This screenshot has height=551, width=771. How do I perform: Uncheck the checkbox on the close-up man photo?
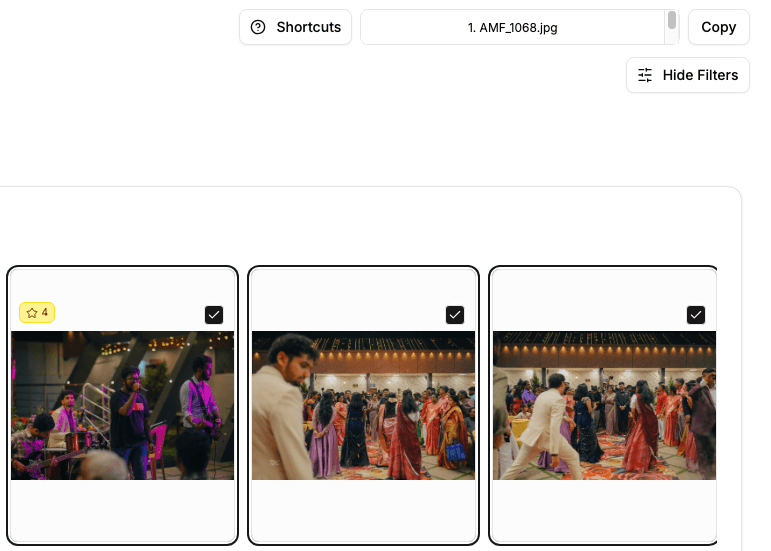pyautogui.click(x=455, y=315)
